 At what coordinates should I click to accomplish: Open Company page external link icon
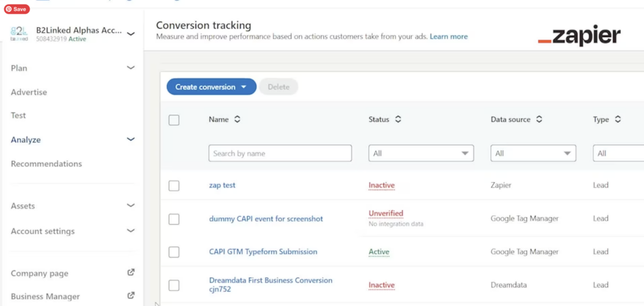[131, 273]
